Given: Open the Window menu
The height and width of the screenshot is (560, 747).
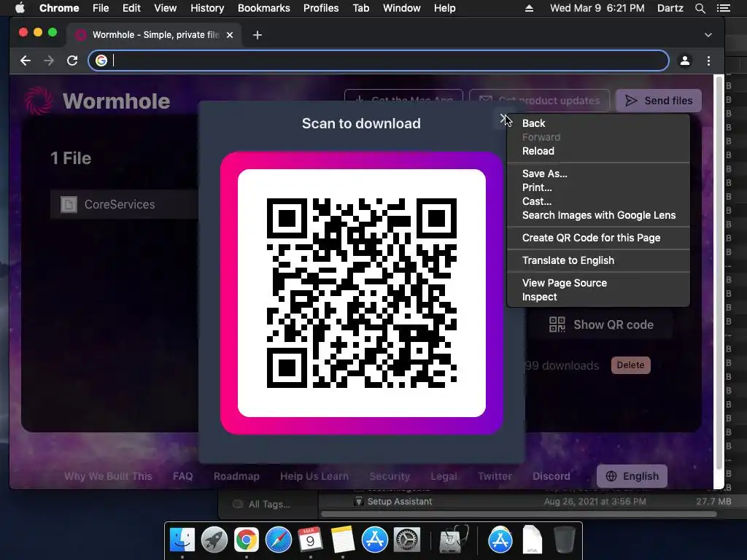Looking at the screenshot, I should 402,8.
